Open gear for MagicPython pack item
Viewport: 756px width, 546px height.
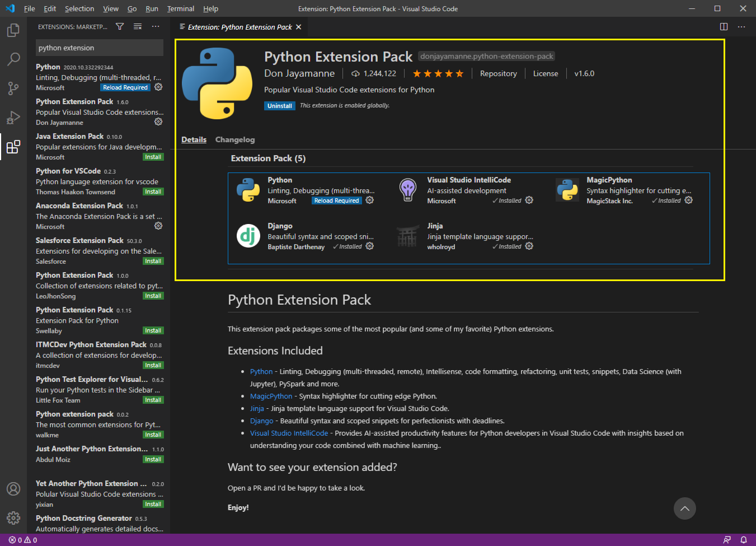689,200
